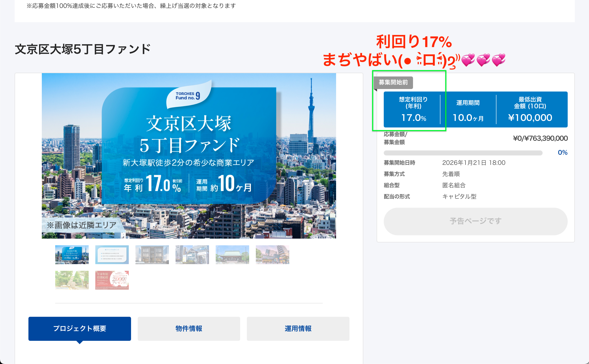Click the 運用期間 10.0ヶ月 panel
Viewport: 589px width, 364px height.
(x=468, y=109)
